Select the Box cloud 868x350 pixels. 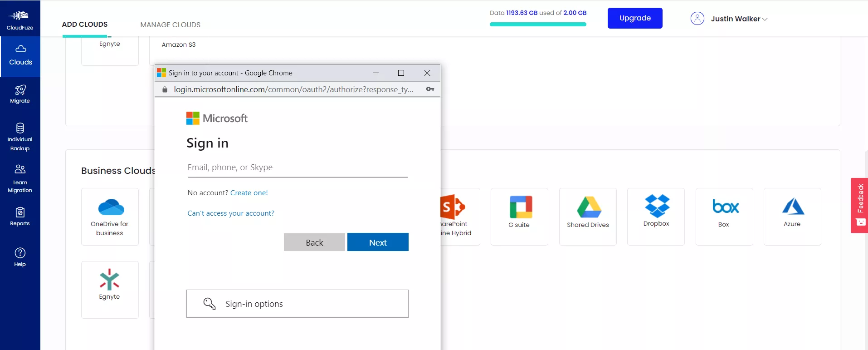(724, 217)
